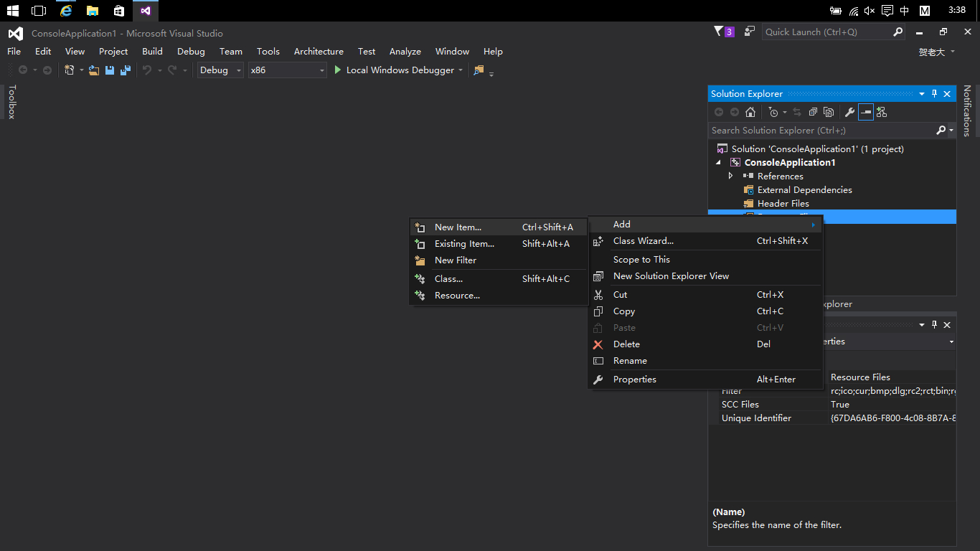Viewport: 980px width, 551px height.
Task: Click the Save All toolbar icon
Action: coord(126,70)
